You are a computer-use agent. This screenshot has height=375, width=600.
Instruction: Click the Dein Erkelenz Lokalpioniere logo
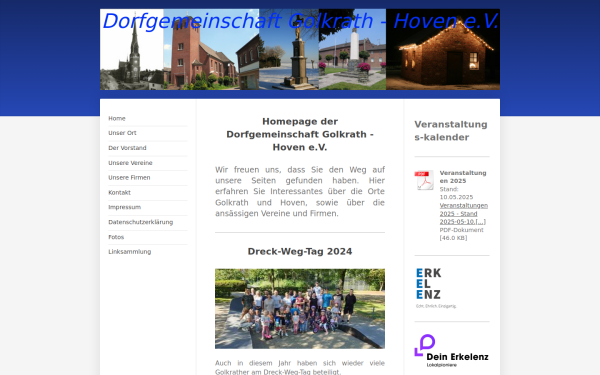452,351
